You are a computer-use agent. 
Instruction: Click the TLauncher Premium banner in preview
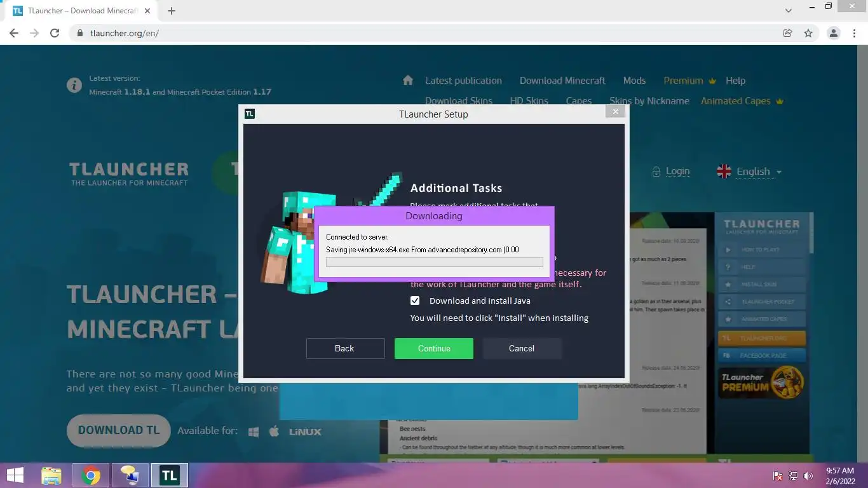pos(762,383)
